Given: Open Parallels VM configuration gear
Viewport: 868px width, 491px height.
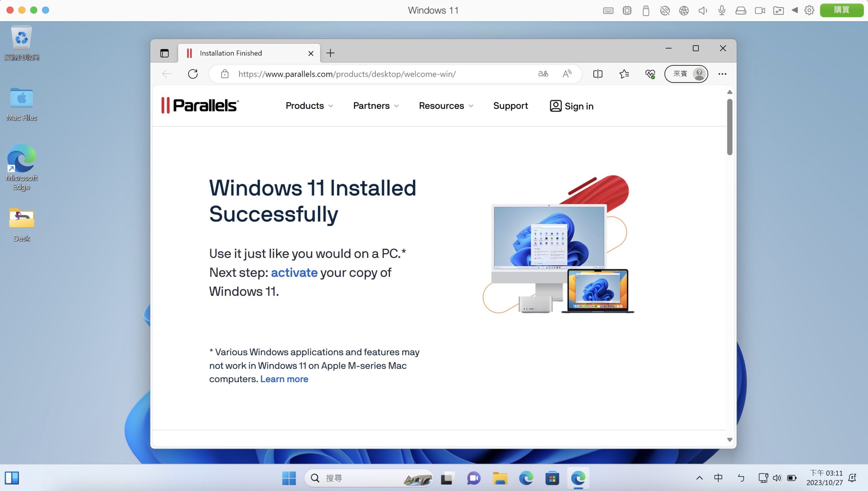Looking at the screenshot, I should 809,10.
